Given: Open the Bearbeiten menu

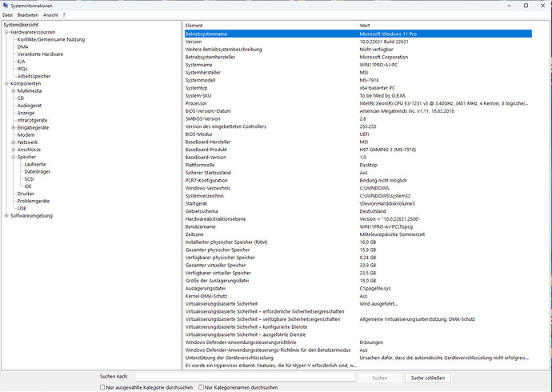Looking at the screenshot, I should point(28,15).
